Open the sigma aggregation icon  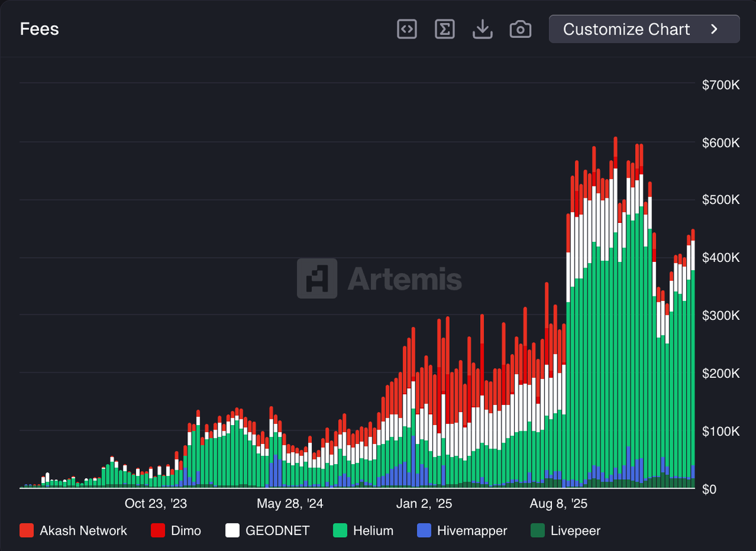click(x=445, y=28)
